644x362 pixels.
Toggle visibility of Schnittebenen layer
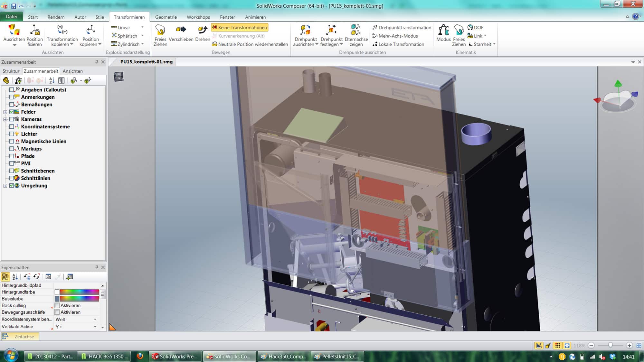tap(12, 171)
